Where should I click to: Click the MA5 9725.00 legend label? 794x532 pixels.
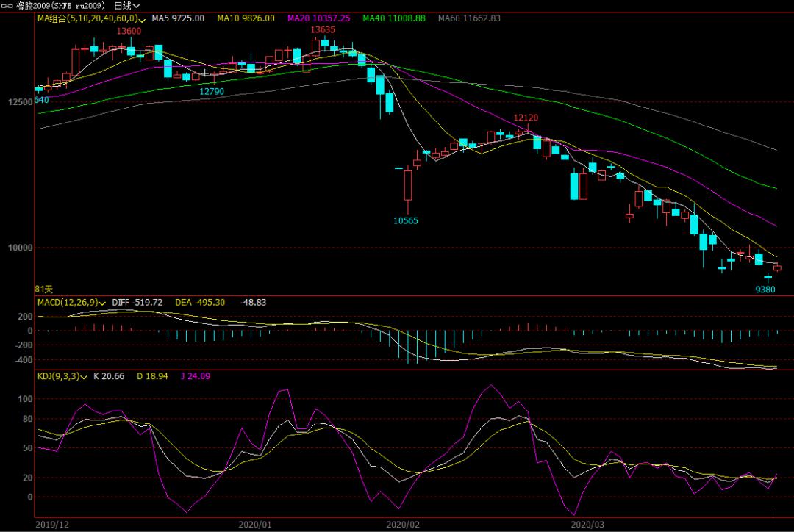[178, 18]
